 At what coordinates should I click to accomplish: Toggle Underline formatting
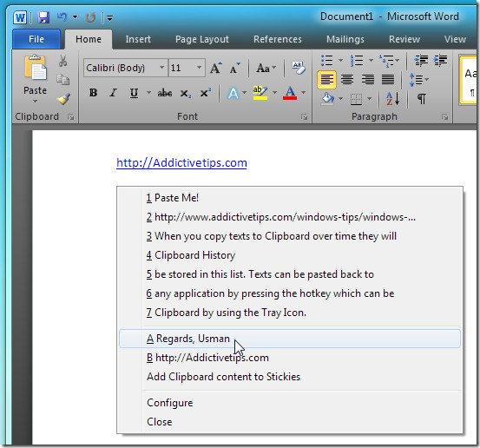click(x=134, y=93)
